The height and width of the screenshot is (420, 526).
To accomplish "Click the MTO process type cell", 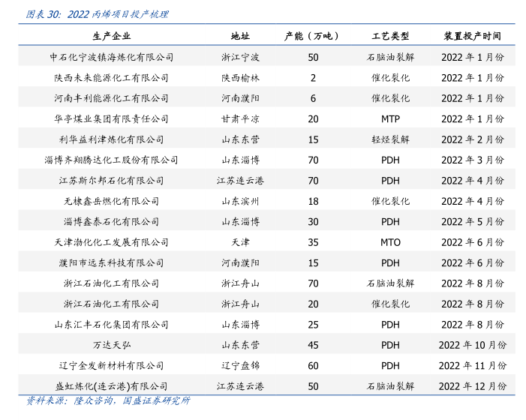I will (390, 242).
